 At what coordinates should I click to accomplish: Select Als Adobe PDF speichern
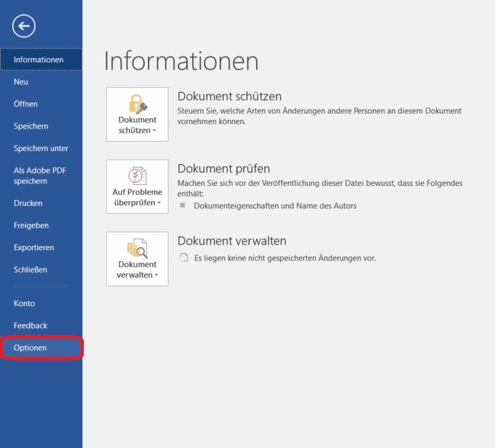click(x=40, y=176)
